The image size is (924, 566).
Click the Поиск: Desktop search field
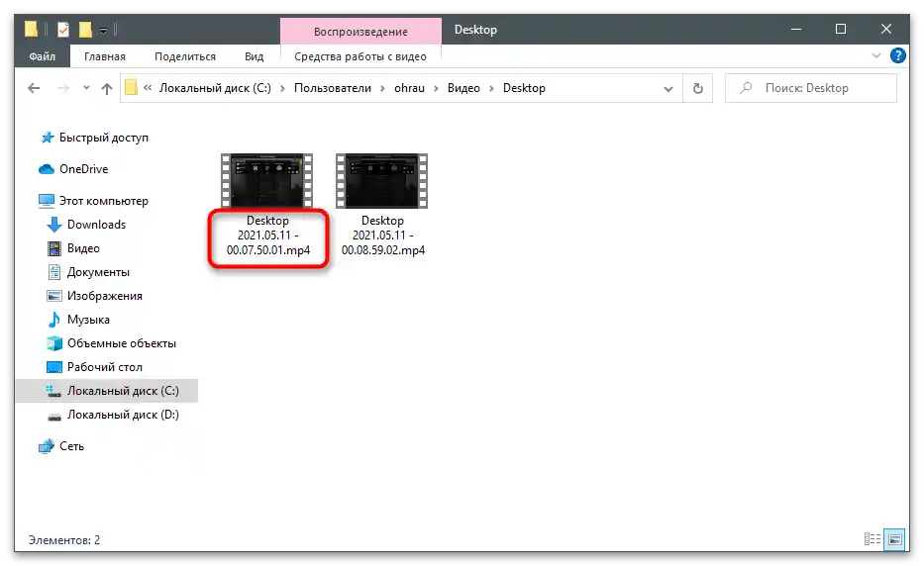click(x=811, y=88)
